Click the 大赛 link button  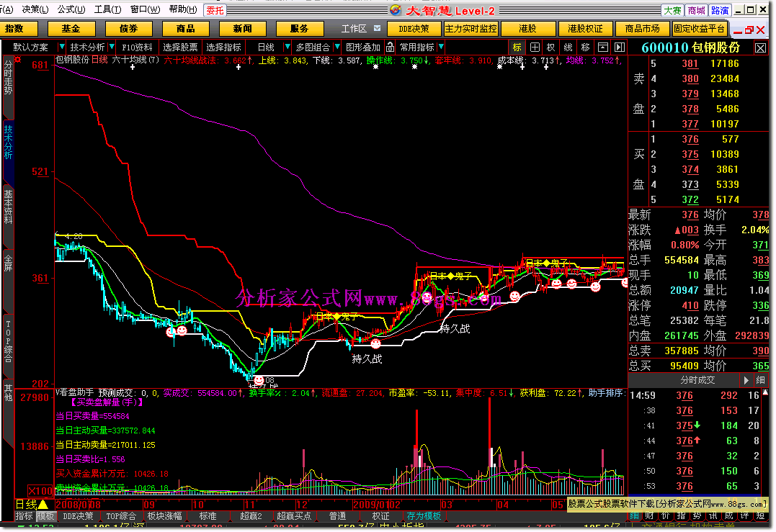672,10
